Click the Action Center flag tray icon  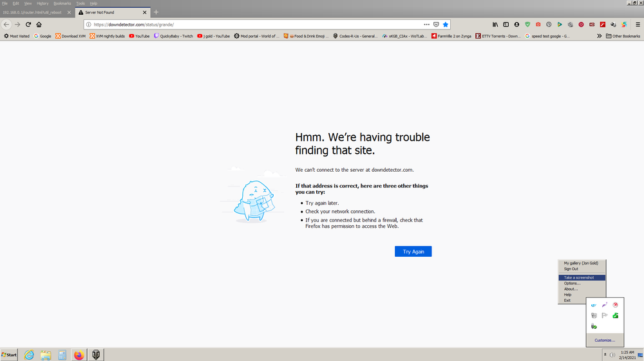(605, 315)
